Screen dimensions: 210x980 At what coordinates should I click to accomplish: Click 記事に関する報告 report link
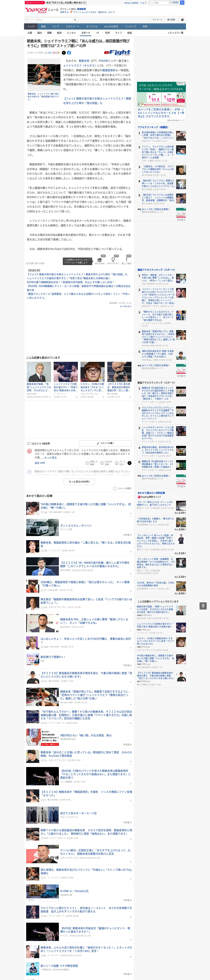[36, 263]
